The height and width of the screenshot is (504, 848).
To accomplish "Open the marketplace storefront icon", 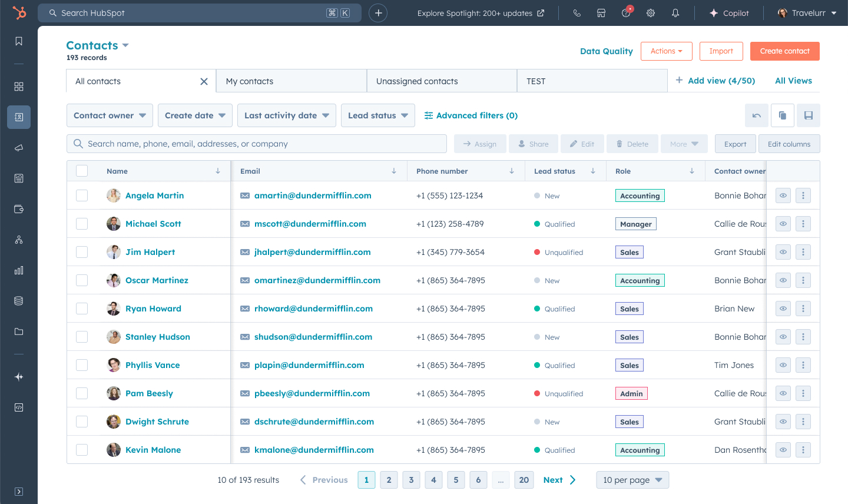I will (601, 13).
